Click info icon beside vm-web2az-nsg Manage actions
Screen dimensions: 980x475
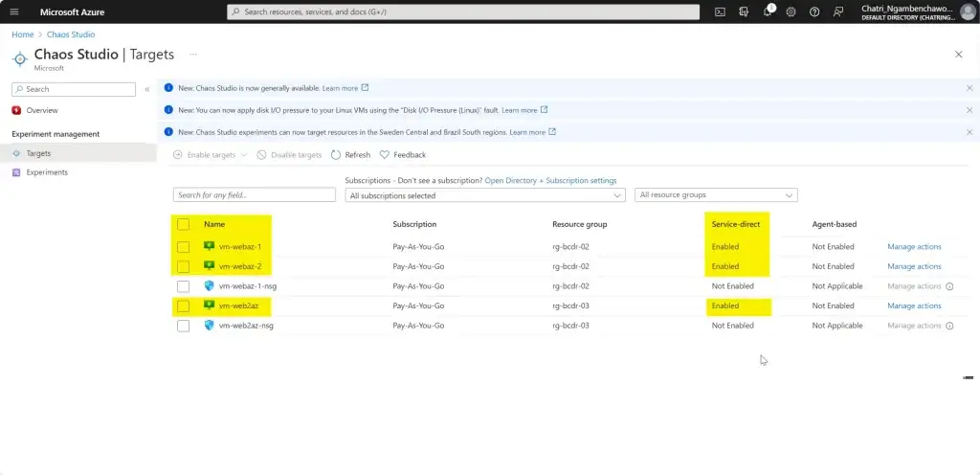(x=949, y=326)
